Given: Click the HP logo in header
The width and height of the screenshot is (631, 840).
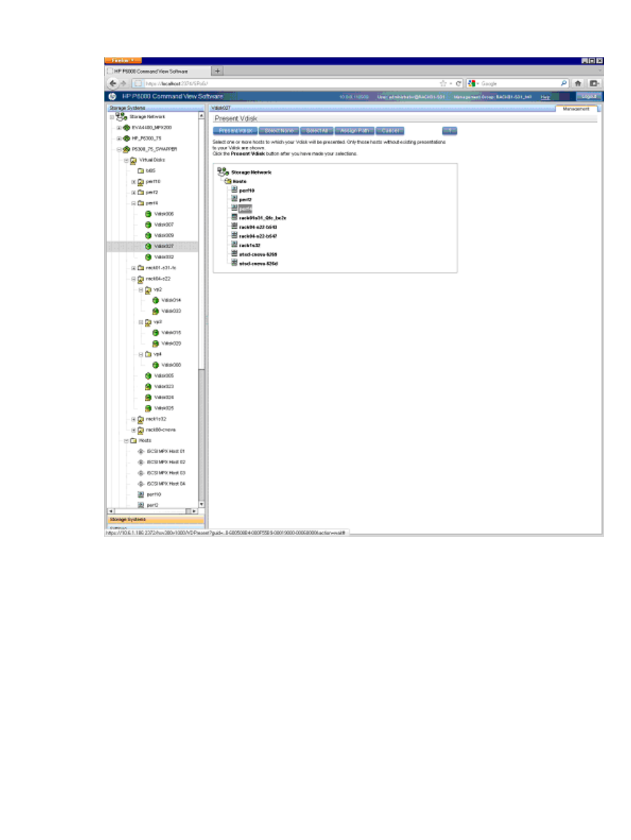Looking at the screenshot, I should (x=112, y=97).
